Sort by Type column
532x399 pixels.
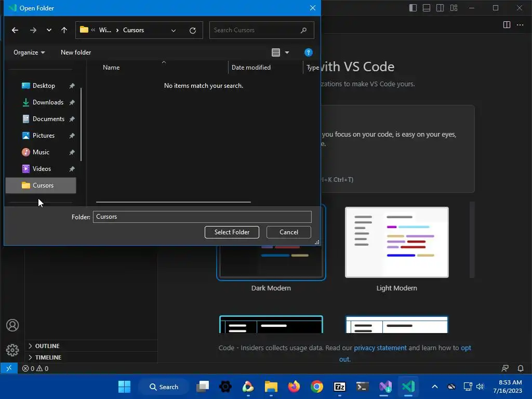[312, 67]
